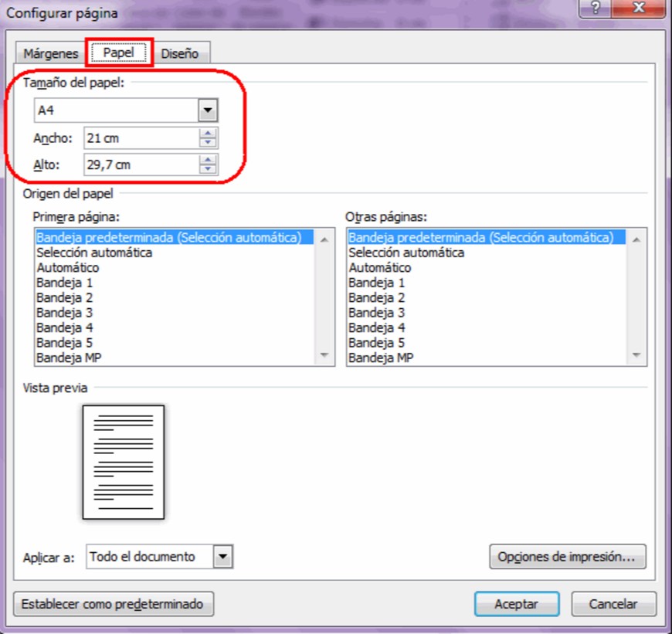Pick Bandeja 5 in Otras páginas list
Viewport: 672px width, 634px height.
coord(487,342)
